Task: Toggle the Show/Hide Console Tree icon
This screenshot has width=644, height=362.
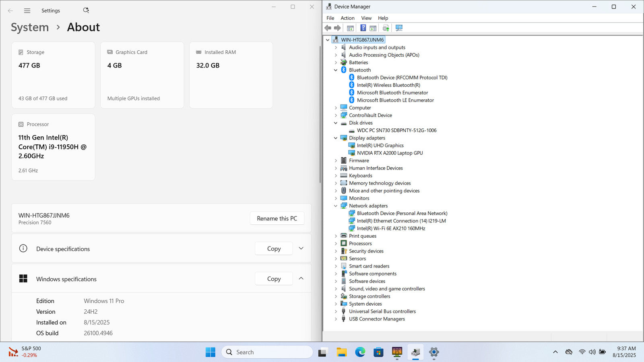Action: coord(350,28)
